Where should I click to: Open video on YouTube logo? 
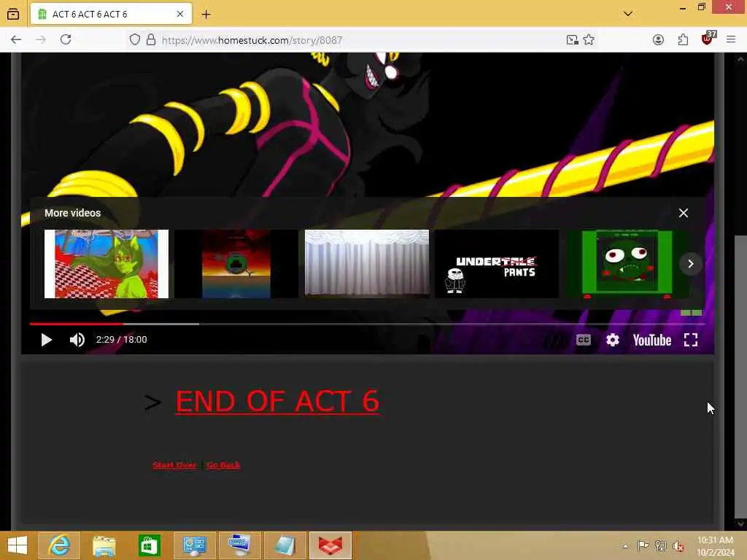point(651,340)
